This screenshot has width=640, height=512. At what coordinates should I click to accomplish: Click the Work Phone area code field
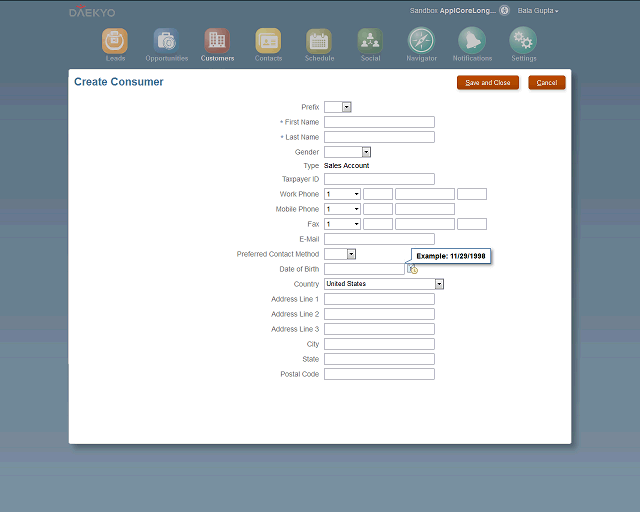[378, 194]
